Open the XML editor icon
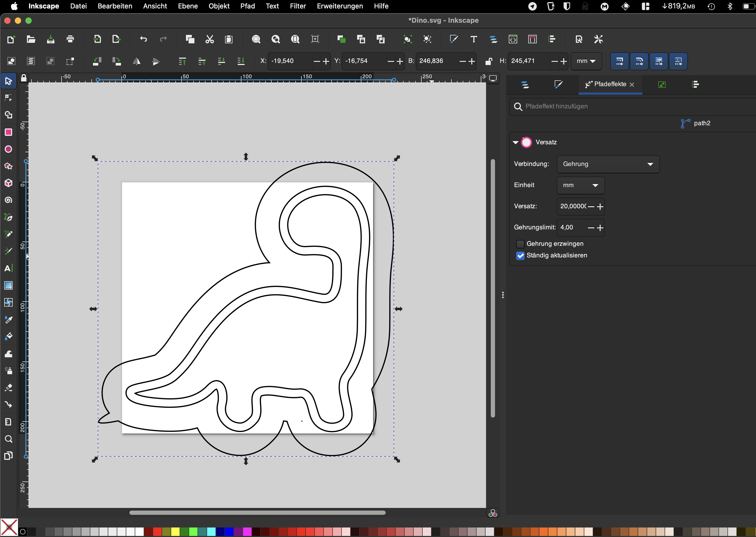Image resolution: width=756 pixels, height=537 pixels. (x=512, y=39)
